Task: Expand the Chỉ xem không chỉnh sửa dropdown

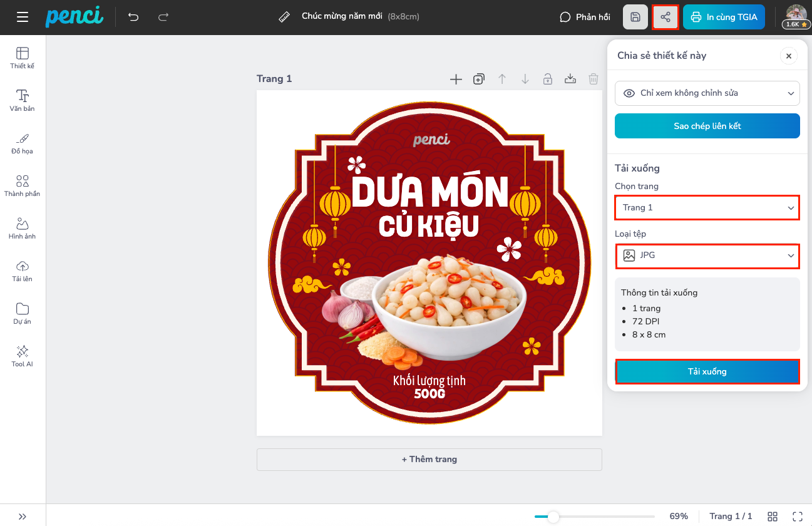Action: click(707, 93)
